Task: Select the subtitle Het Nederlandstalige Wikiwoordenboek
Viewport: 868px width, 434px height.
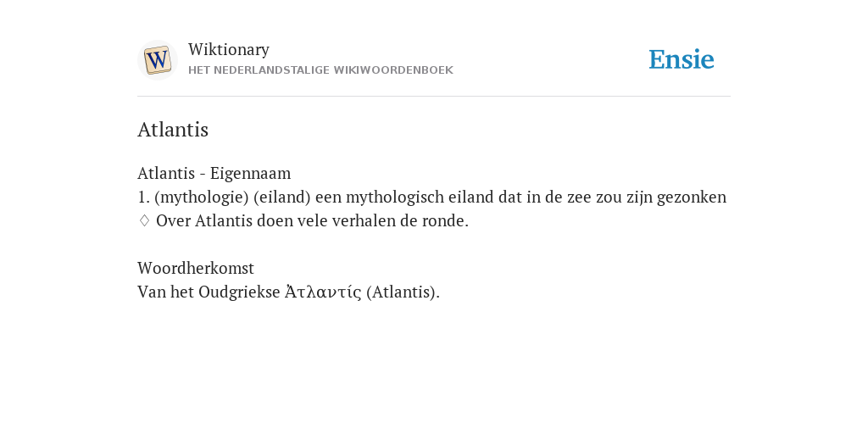Action: tap(320, 70)
